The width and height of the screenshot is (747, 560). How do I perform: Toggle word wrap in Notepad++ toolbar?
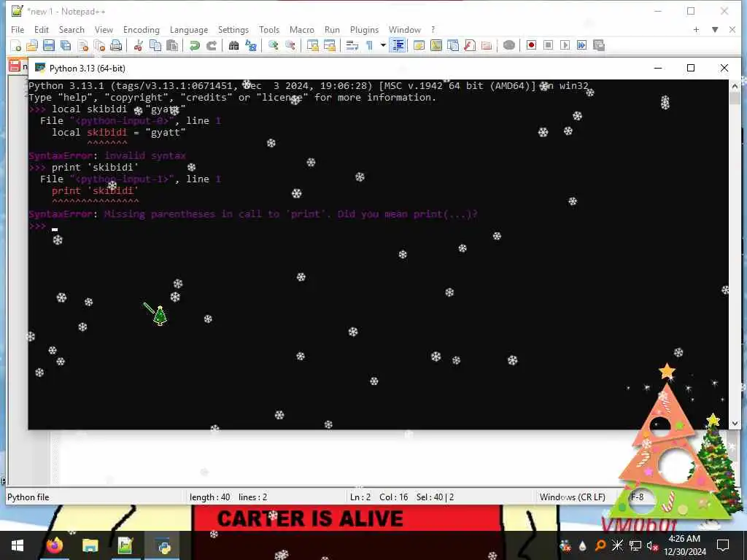click(x=352, y=46)
